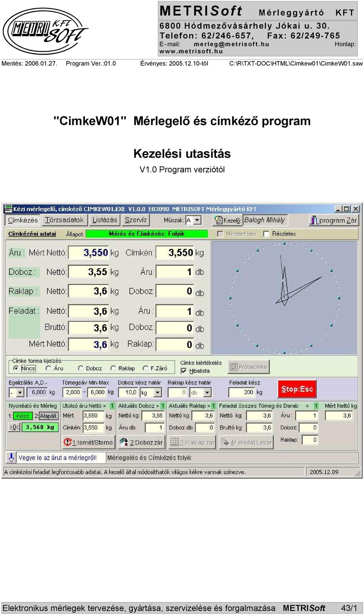Click the 4:Feladat Lezár task close button
The image size is (364, 615).
coord(246,442)
